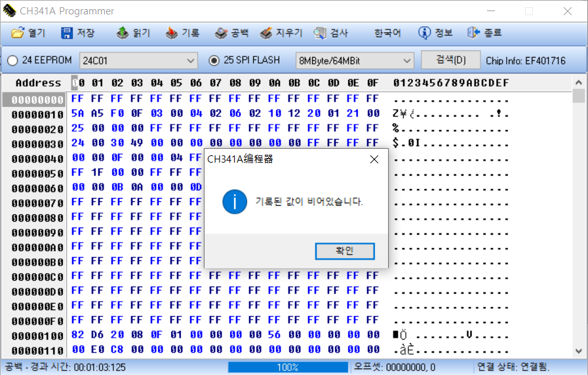
Task: Click the 열기 label in toolbar
Action: coord(36,33)
